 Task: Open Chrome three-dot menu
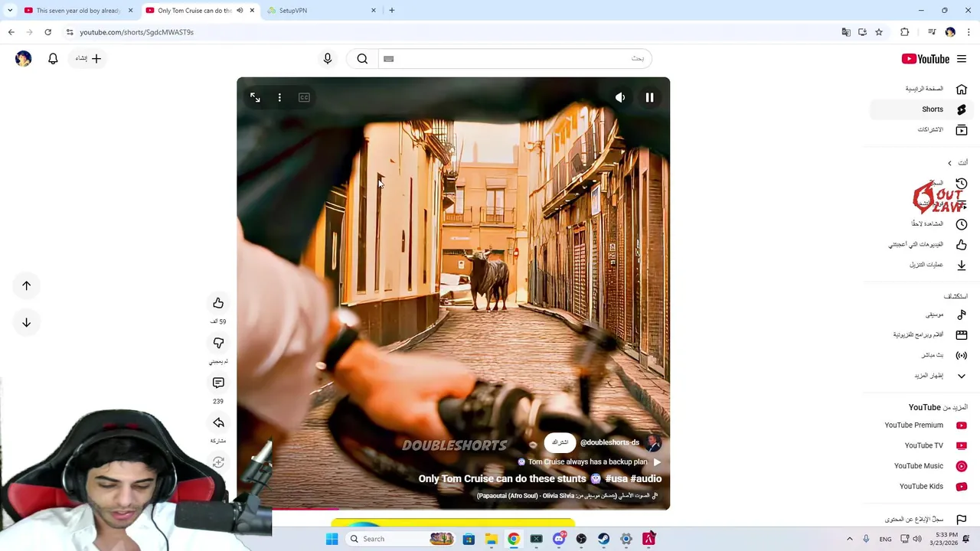(x=969, y=32)
